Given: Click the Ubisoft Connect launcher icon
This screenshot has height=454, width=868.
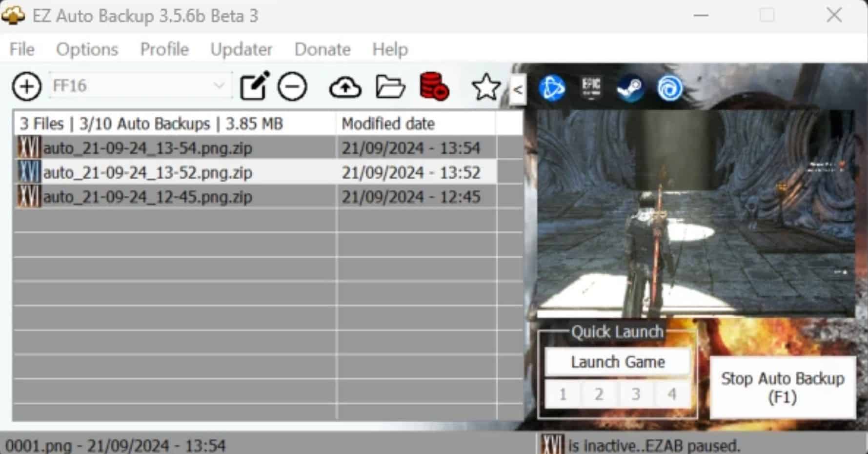Looking at the screenshot, I should click(x=669, y=88).
